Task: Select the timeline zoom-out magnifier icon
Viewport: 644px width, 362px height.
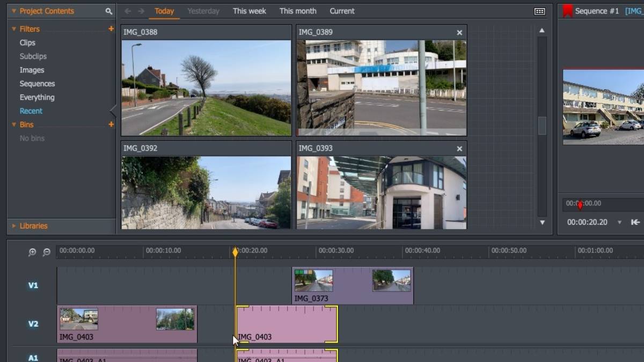Action: [x=47, y=252]
